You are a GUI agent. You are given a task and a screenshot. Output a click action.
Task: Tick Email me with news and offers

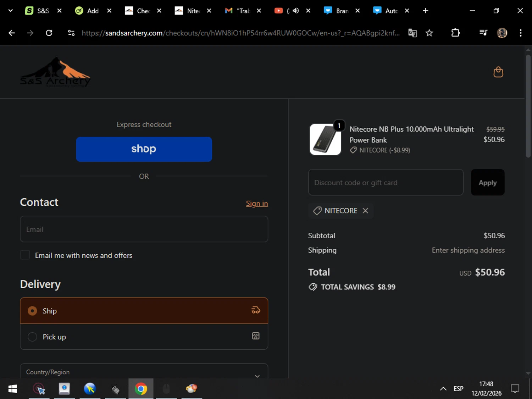pyautogui.click(x=25, y=255)
